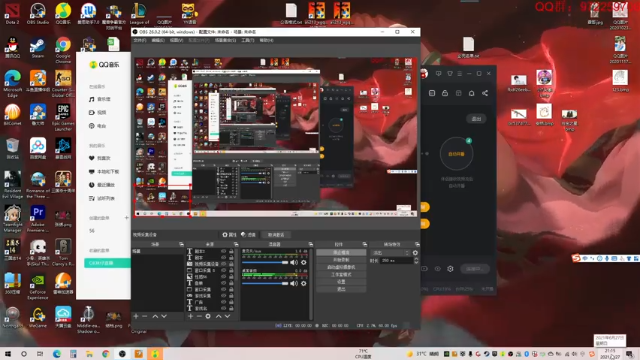
Task: Toggle lock on game capture source
Action: coord(231,296)
